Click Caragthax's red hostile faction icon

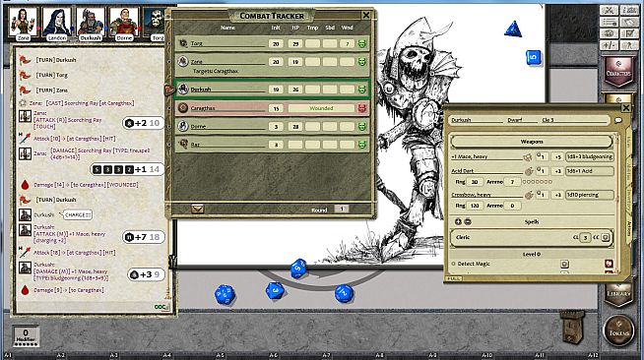[361, 108]
